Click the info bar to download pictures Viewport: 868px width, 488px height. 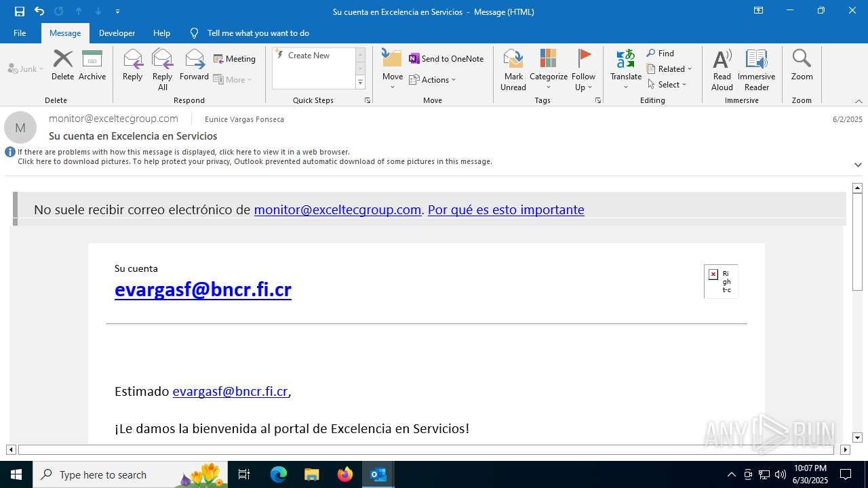[255, 162]
